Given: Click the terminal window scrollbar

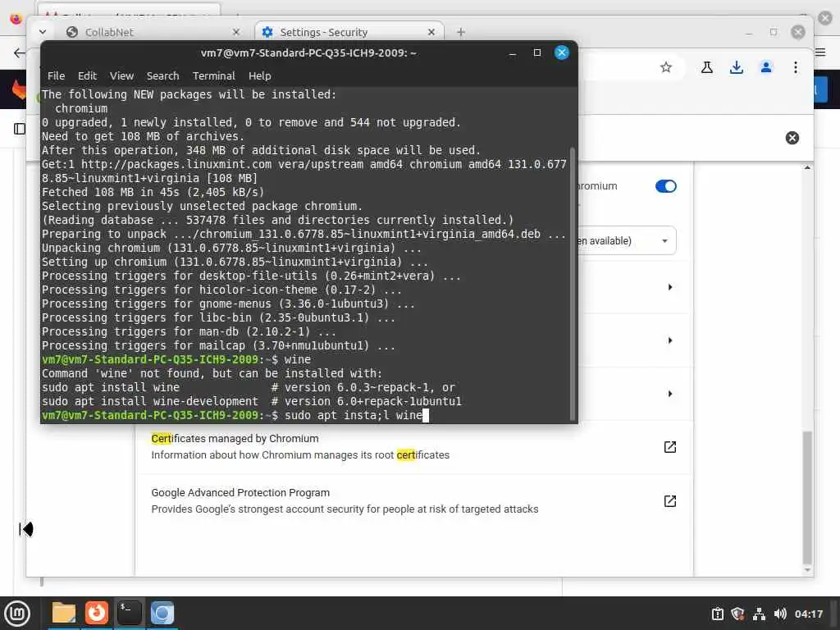Looking at the screenshot, I should [x=573, y=284].
